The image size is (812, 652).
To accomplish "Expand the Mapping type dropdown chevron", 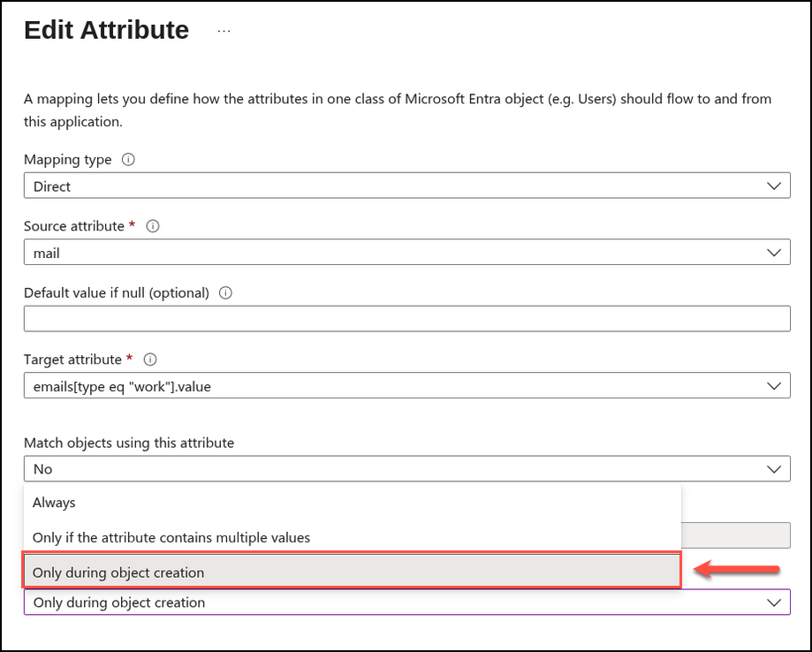I will coord(774,186).
